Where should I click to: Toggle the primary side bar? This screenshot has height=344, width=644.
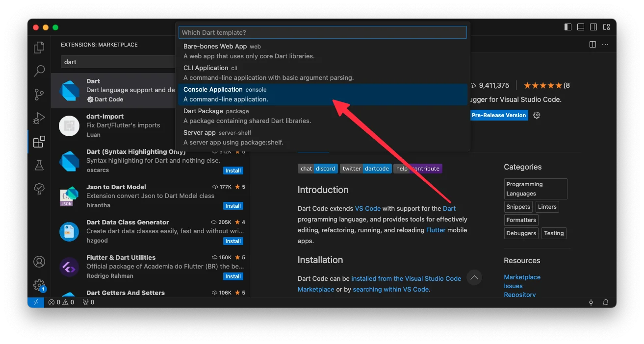coord(568,27)
